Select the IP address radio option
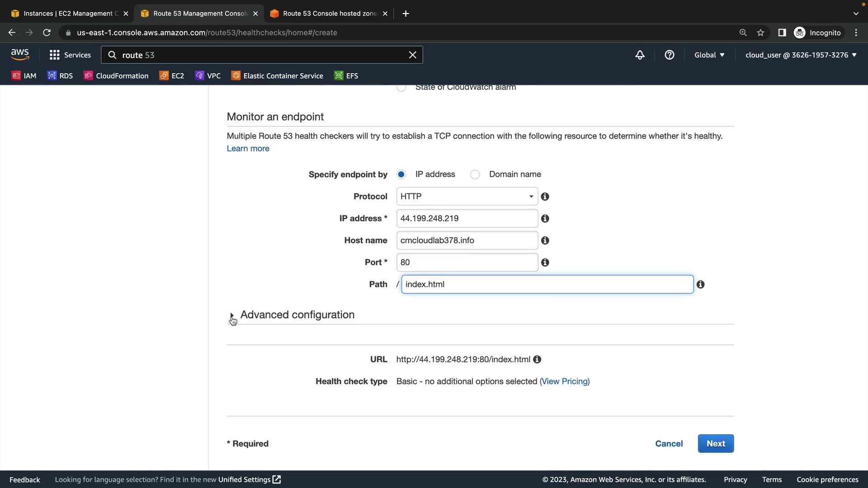This screenshot has height=488, width=868. [x=401, y=174]
